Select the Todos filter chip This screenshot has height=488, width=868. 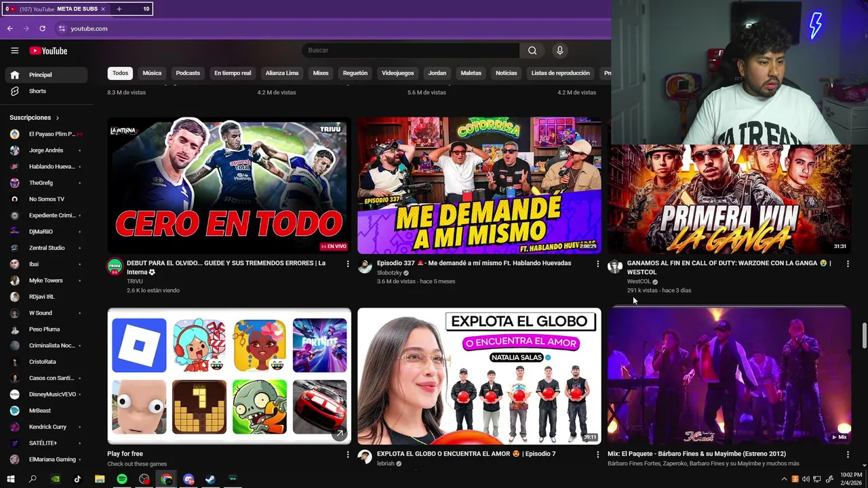point(120,73)
